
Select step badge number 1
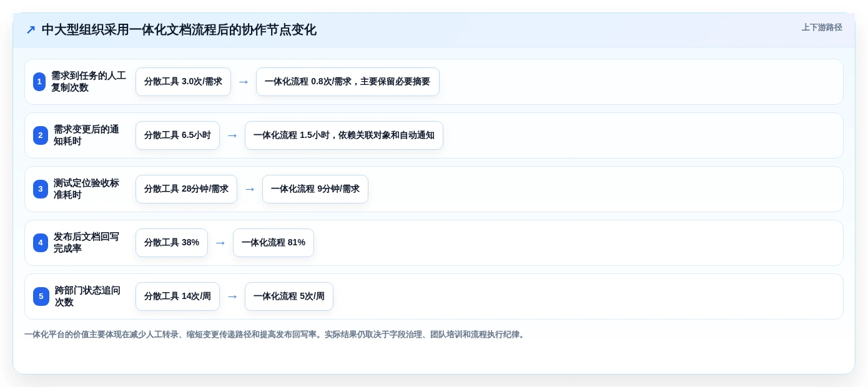[x=39, y=82]
